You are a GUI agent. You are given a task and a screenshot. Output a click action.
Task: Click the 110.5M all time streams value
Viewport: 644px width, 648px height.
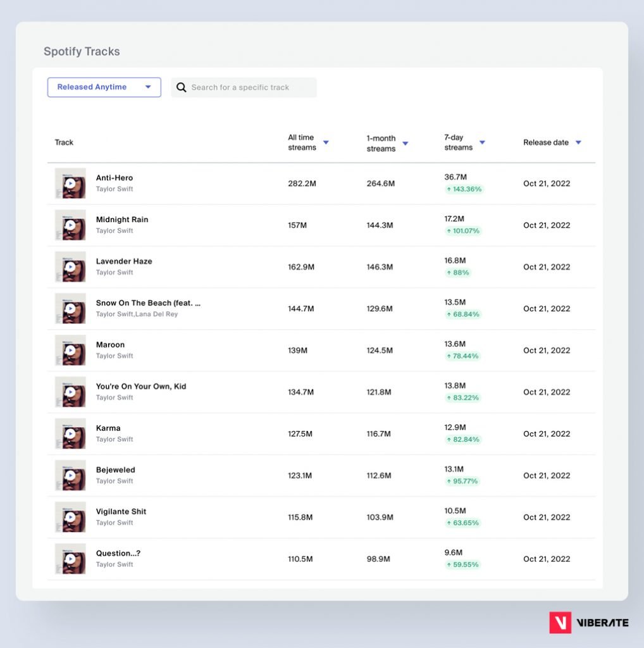300,559
